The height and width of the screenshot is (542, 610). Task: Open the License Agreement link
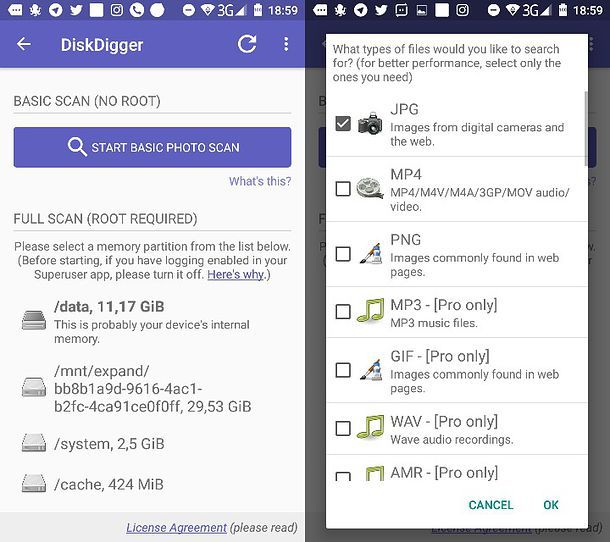coord(176,528)
